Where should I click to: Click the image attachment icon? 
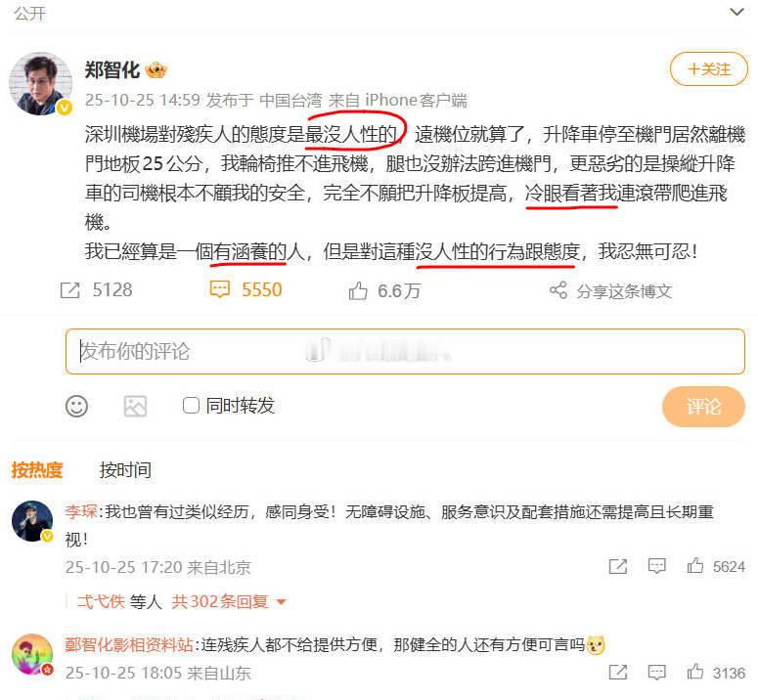(x=135, y=406)
